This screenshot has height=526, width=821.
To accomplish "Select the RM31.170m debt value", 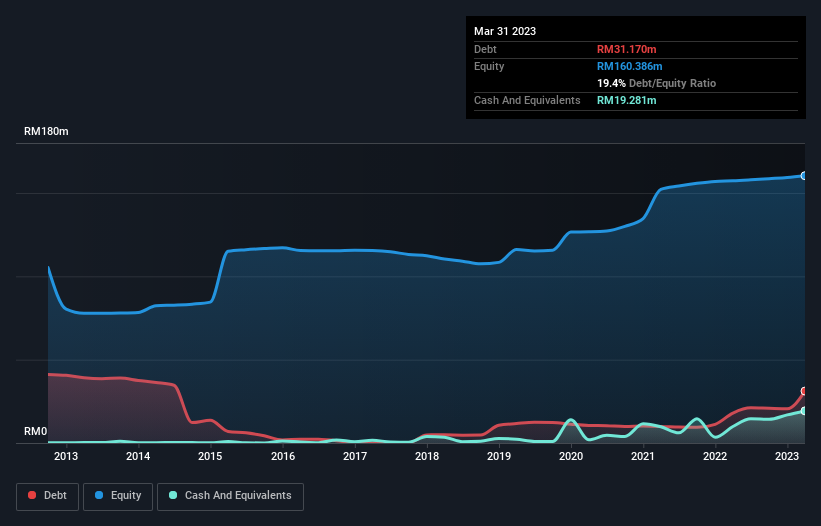I will click(x=626, y=49).
